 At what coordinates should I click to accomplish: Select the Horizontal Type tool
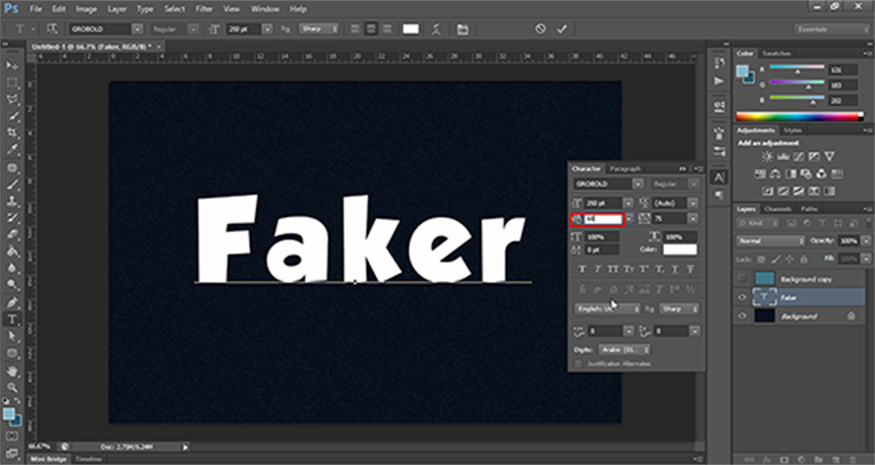(x=12, y=319)
